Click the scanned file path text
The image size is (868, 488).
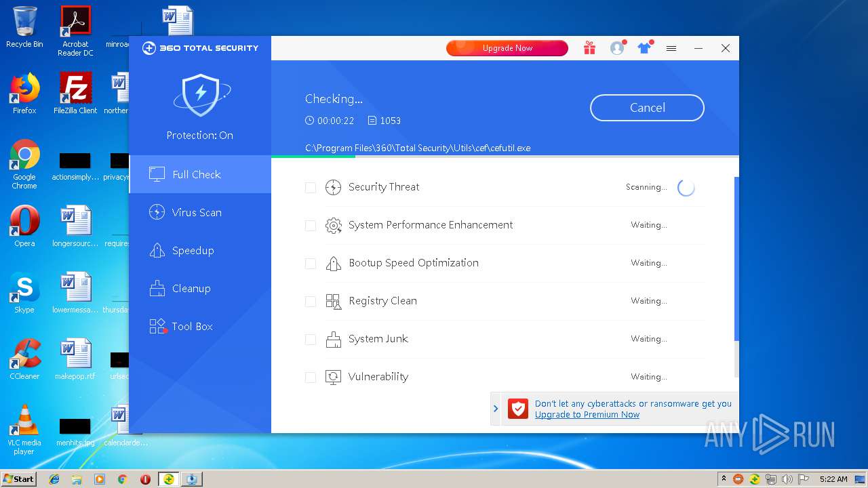(x=418, y=148)
